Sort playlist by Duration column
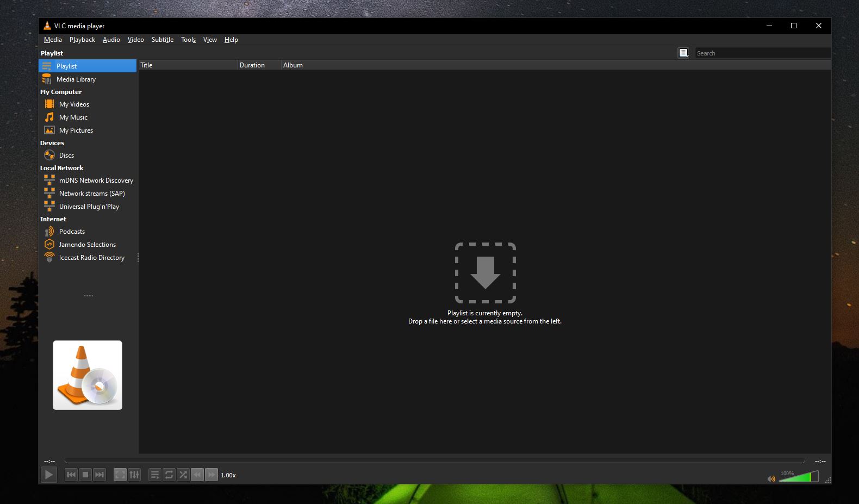859x504 pixels. [259, 65]
